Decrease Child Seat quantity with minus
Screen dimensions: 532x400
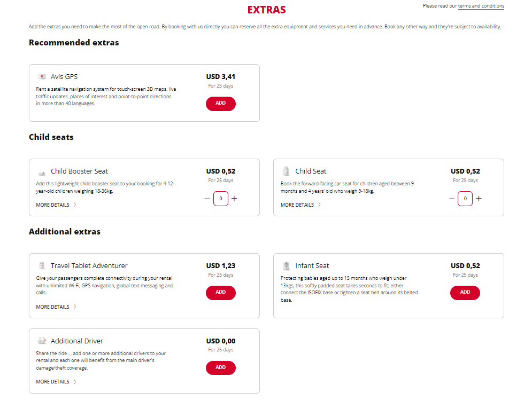click(x=452, y=199)
